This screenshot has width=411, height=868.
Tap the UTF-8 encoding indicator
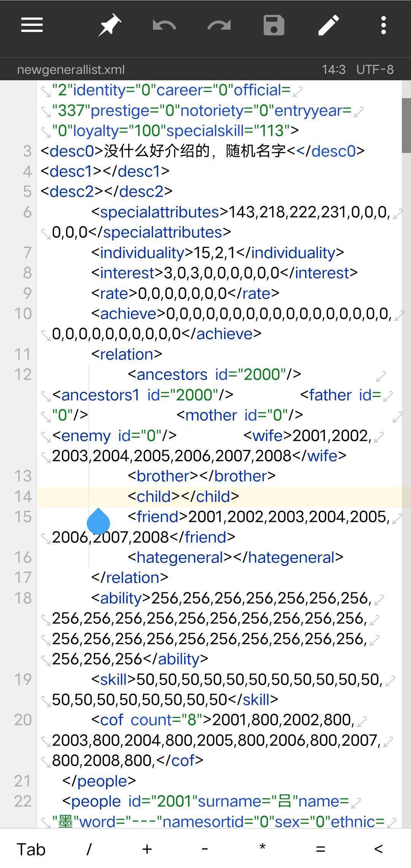(x=375, y=70)
